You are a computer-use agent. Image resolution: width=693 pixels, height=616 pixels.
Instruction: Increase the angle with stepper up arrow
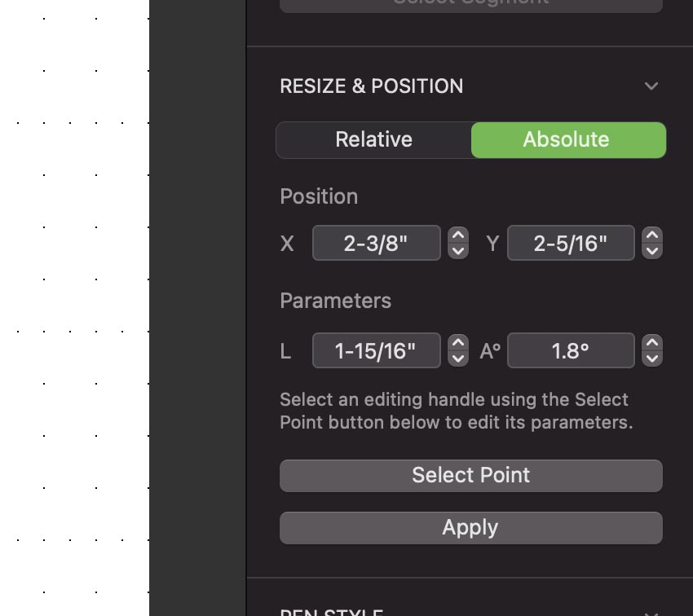click(651, 343)
